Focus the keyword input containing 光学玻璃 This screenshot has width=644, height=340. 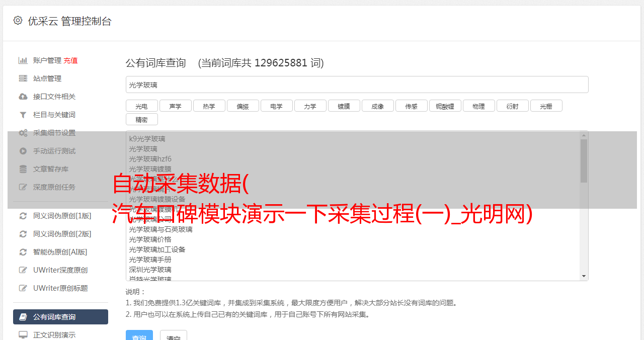(x=357, y=84)
